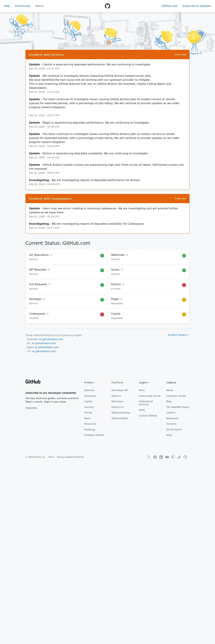Open GitHub's YouTube channel icon

(167, 457)
